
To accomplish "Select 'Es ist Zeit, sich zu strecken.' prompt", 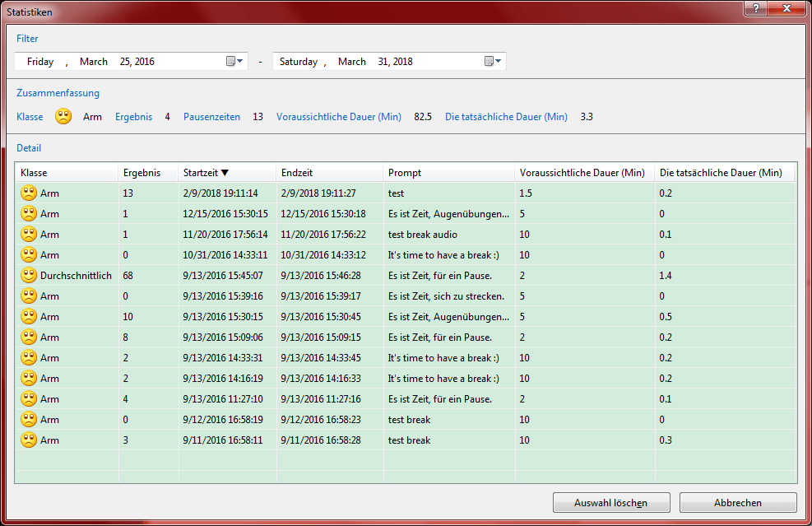I will point(446,296).
